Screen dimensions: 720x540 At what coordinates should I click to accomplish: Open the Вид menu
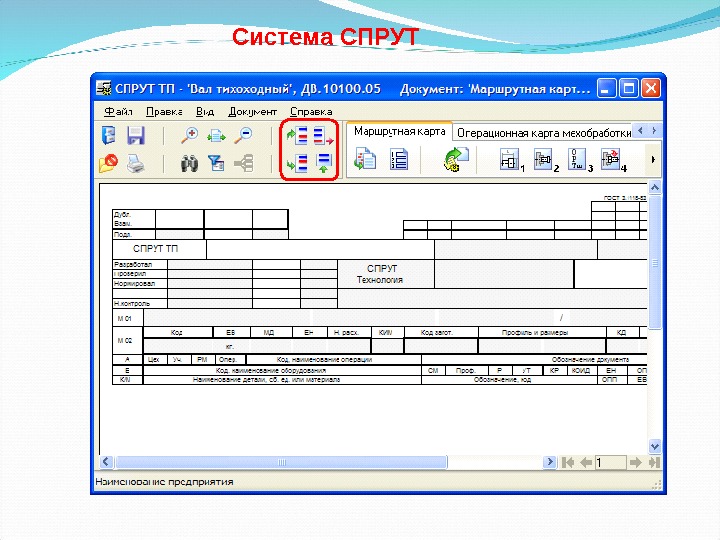click(x=205, y=112)
